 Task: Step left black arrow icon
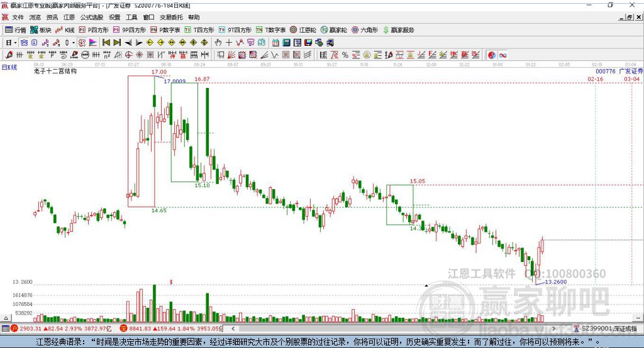tap(128, 43)
